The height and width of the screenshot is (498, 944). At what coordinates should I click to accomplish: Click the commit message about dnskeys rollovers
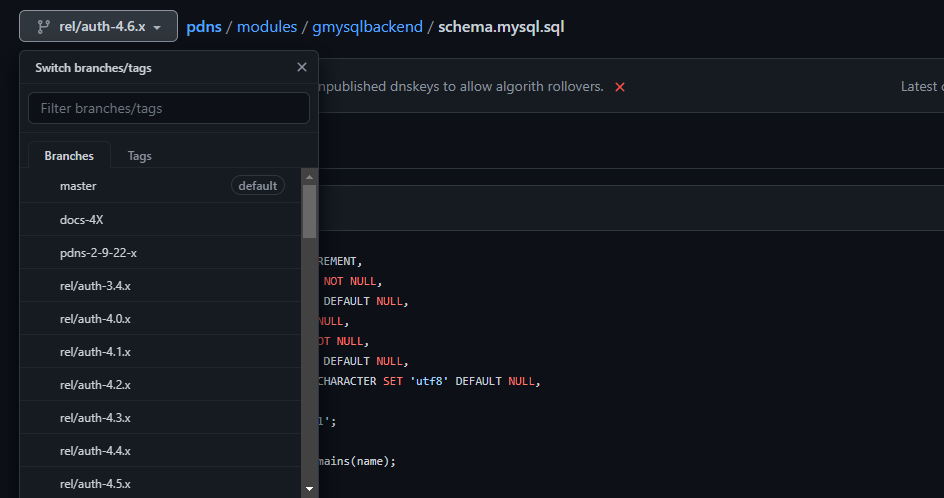(461, 87)
